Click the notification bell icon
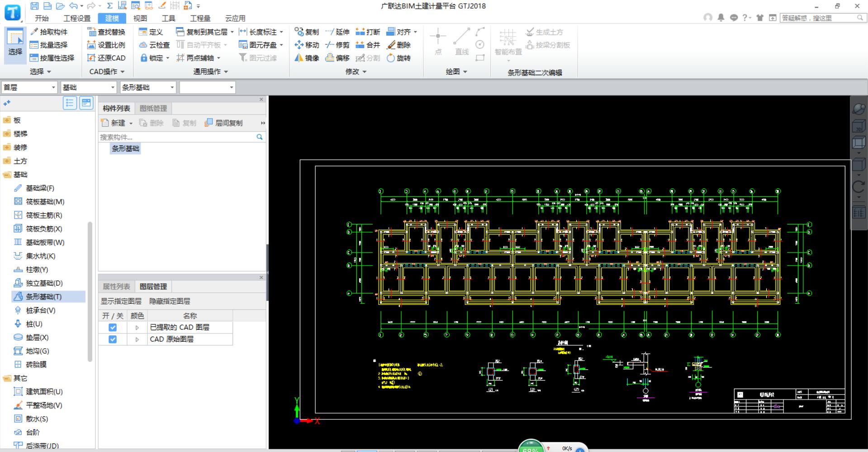 coord(721,18)
